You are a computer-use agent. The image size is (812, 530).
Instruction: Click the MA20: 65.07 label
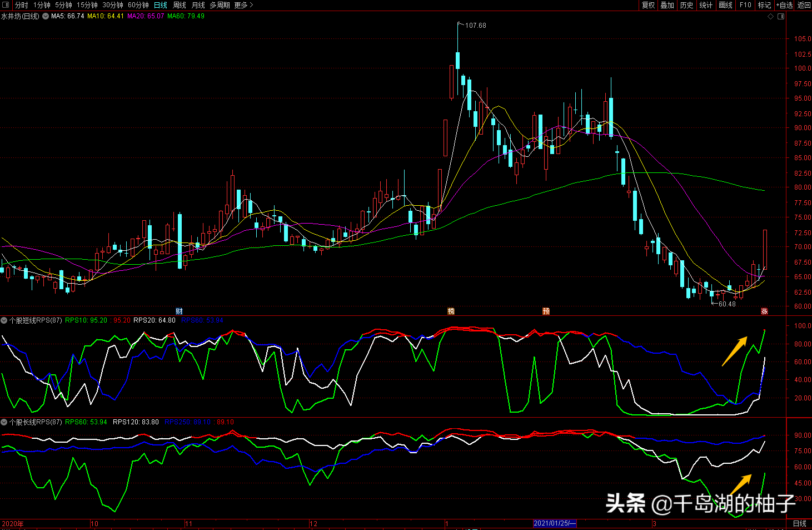point(146,16)
